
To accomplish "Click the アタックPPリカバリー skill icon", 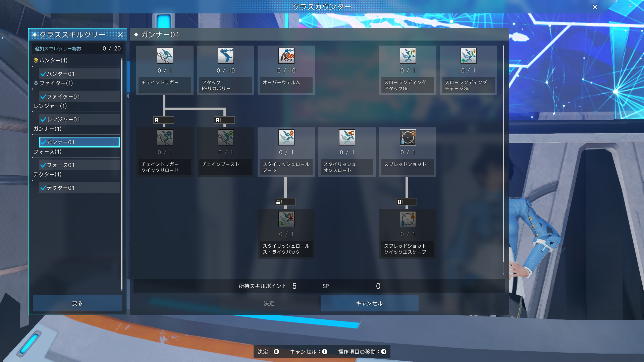I will coord(225,56).
